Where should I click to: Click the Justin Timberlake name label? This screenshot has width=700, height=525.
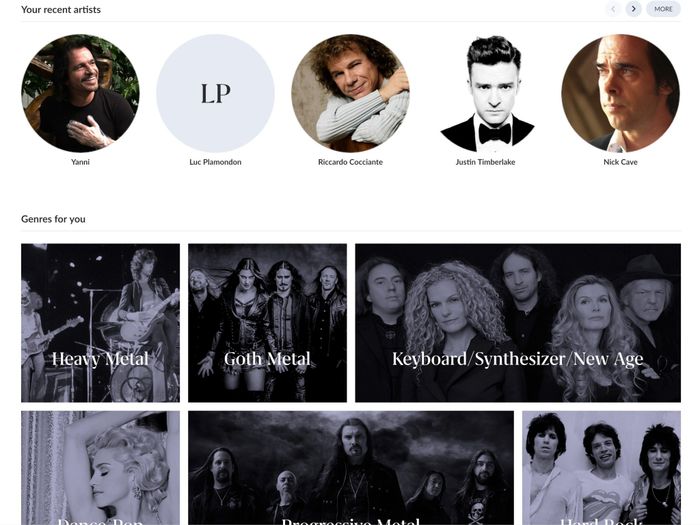[486, 162]
